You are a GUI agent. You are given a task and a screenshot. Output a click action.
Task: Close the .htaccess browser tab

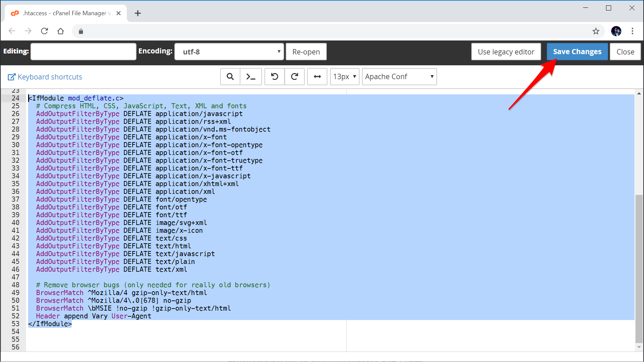click(x=119, y=13)
